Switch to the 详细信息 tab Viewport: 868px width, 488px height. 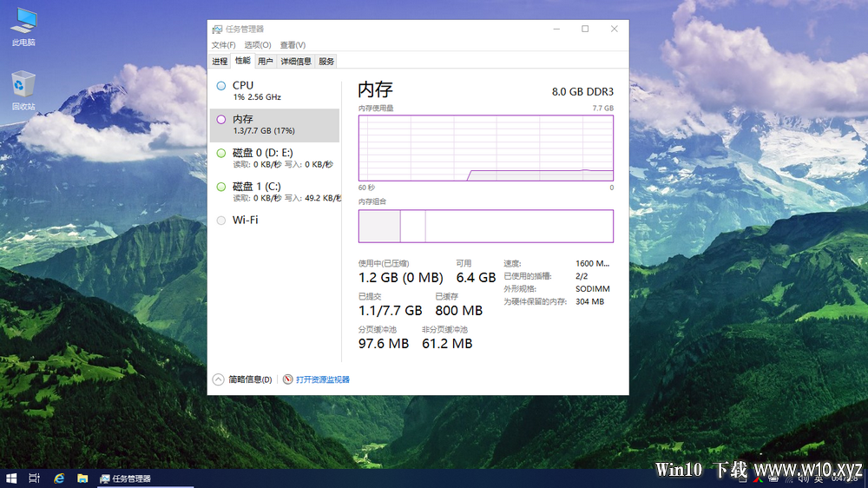point(296,62)
